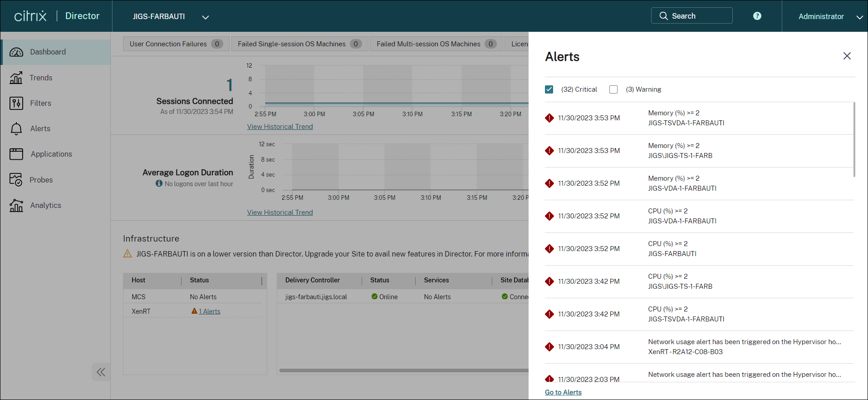Viewport: 868px width, 400px height.
Task: Expand the JIGS-FARBAUTI site dropdown
Action: 206,17
